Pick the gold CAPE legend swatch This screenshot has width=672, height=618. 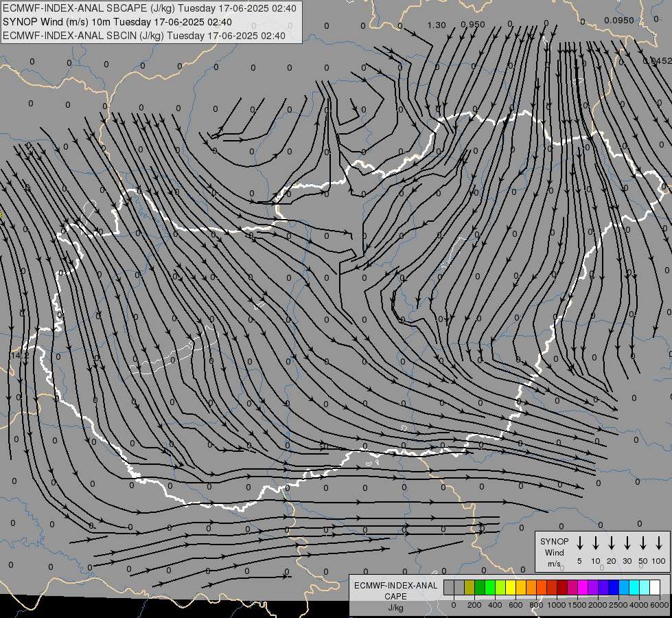click(521, 588)
